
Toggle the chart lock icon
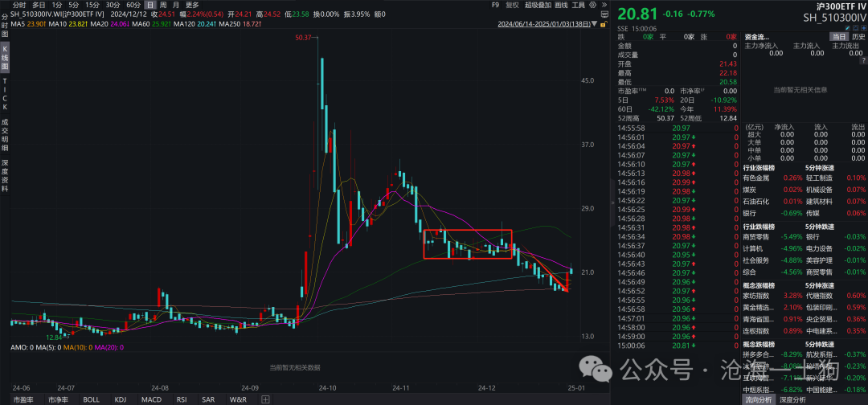click(604, 24)
